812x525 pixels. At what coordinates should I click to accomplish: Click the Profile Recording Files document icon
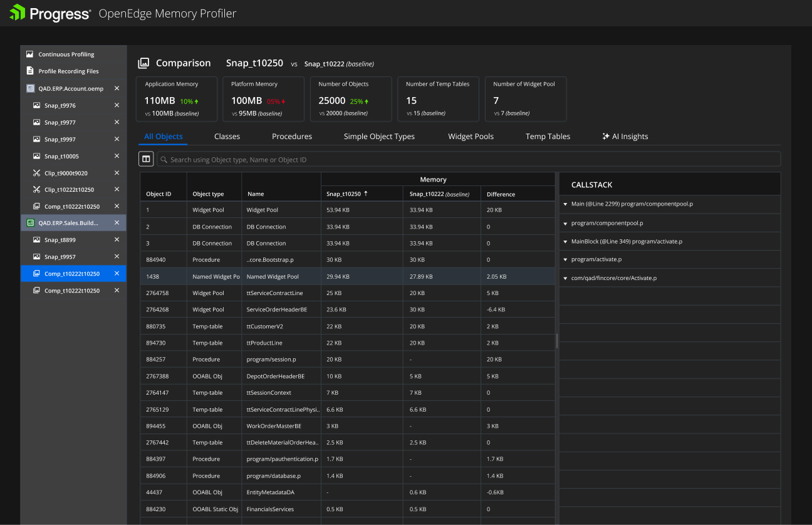pyautogui.click(x=29, y=71)
